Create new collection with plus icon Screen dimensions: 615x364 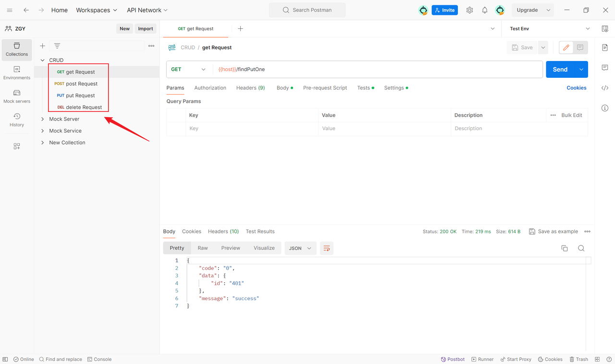click(42, 46)
